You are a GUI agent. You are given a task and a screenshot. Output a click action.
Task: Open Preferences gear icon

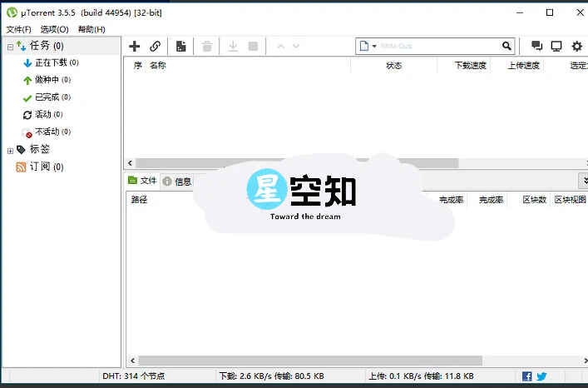(x=576, y=46)
